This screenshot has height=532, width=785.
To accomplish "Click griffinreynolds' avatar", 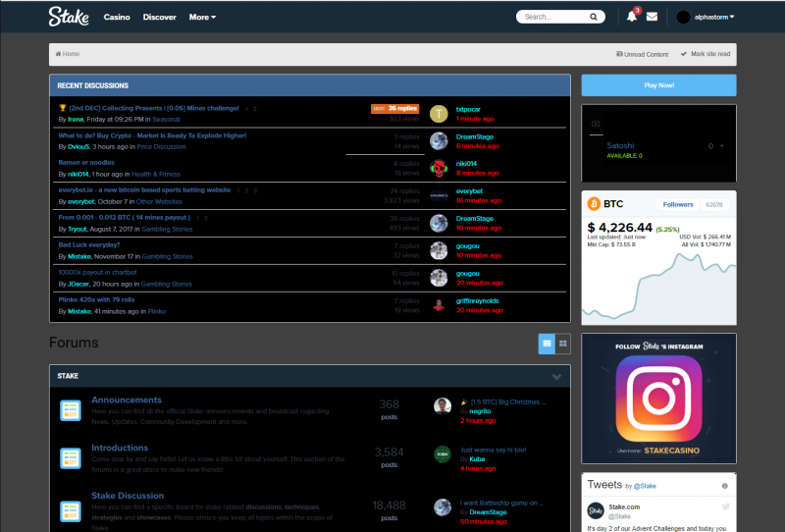I will coord(439,305).
